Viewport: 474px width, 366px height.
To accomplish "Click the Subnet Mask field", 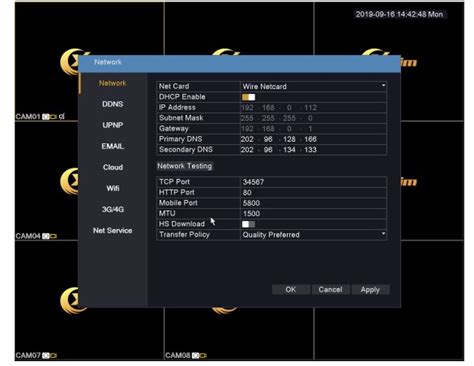I will tap(313, 118).
